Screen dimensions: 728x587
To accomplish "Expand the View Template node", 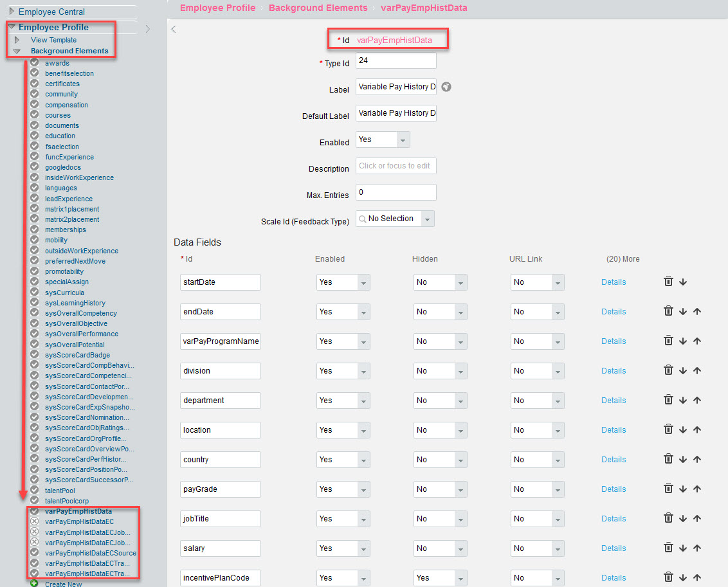I will tap(17, 40).
